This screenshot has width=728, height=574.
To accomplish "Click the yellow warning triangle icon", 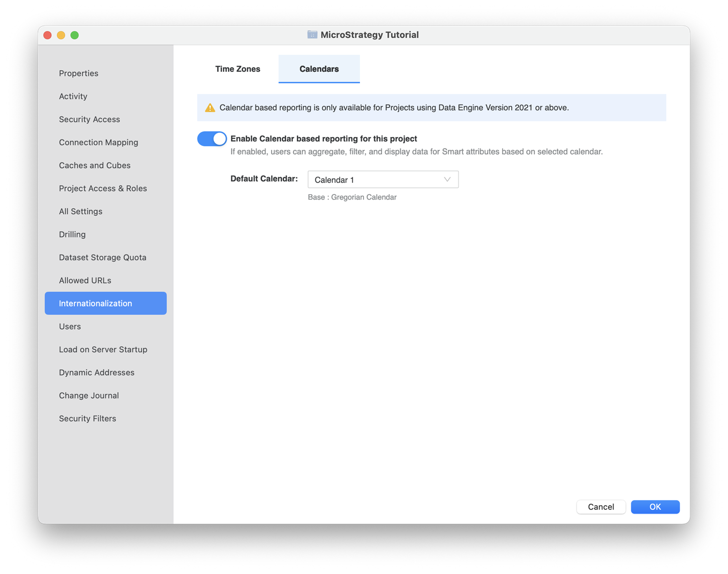I will tap(210, 108).
